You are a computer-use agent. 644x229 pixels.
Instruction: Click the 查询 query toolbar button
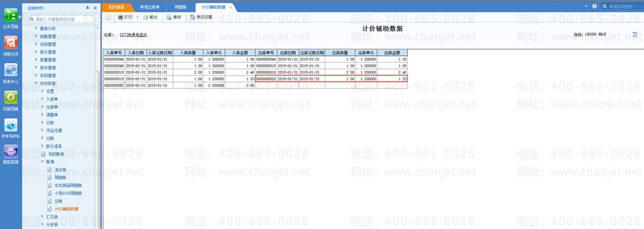pos(174,17)
